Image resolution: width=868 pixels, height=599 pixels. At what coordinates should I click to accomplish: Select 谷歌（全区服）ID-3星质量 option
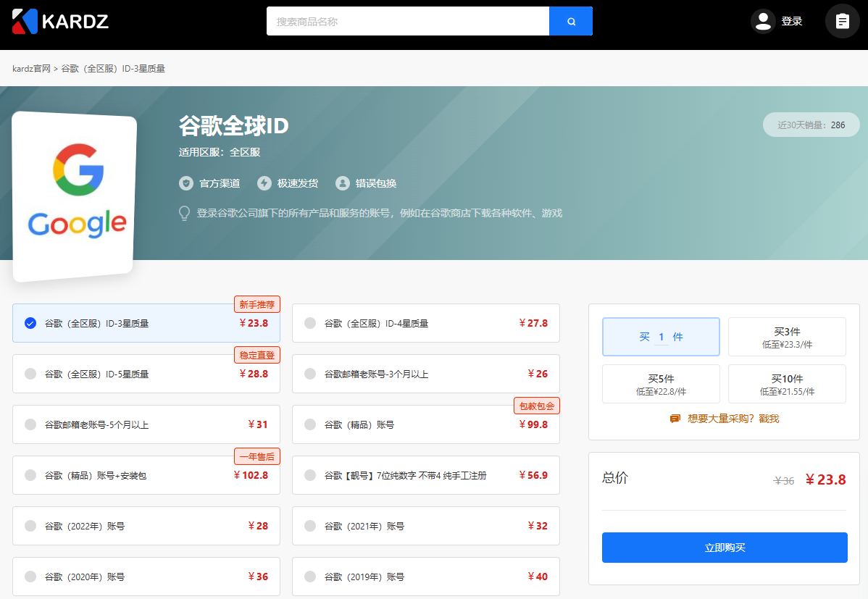click(x=146, y=323)
